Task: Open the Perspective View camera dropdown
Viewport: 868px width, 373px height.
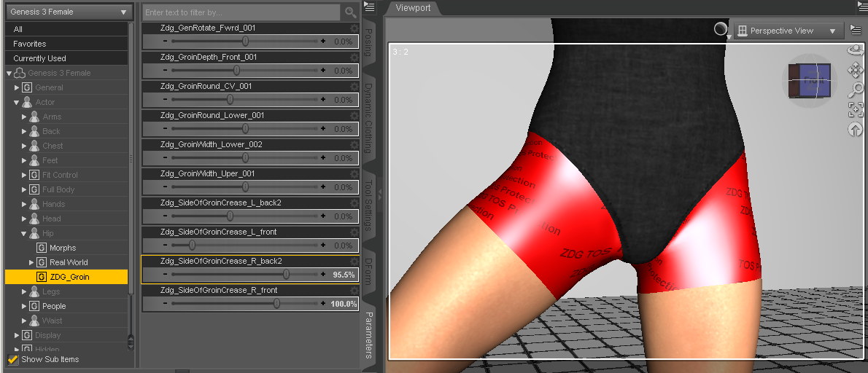Action: pyautogui.click(x=788, y=31)
